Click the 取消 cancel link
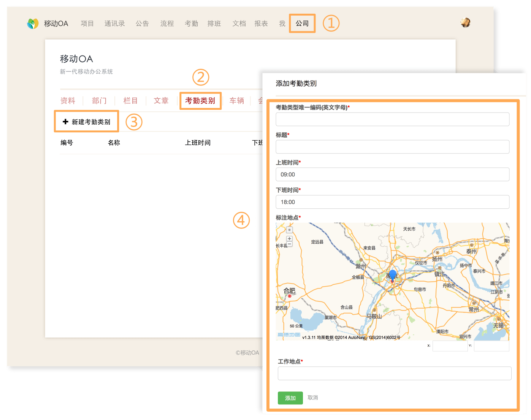531x420 pixels. tap(313, 398)
